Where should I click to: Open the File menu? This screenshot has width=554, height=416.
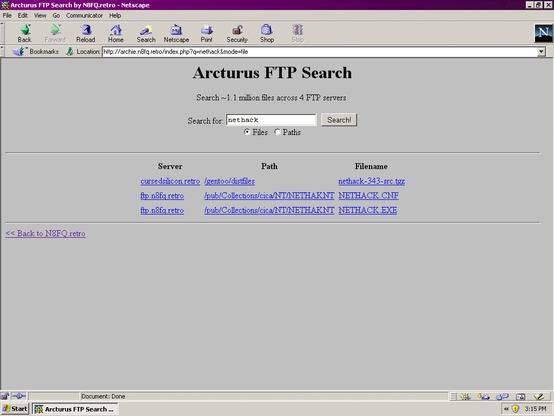7,16
